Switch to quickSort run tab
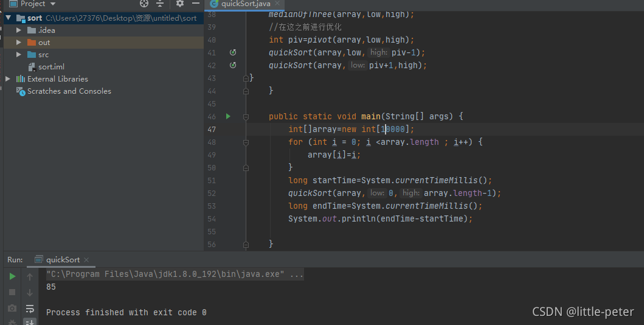 63,260
